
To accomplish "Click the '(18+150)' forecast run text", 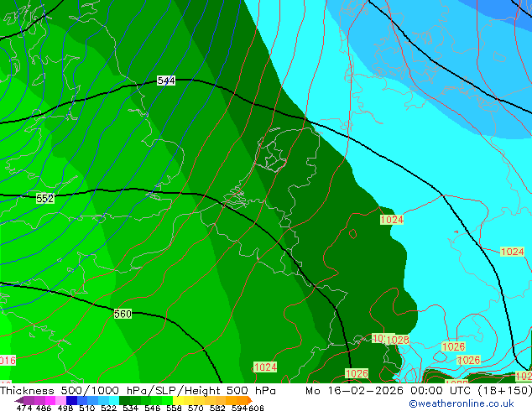I will (x=504, y=390).
